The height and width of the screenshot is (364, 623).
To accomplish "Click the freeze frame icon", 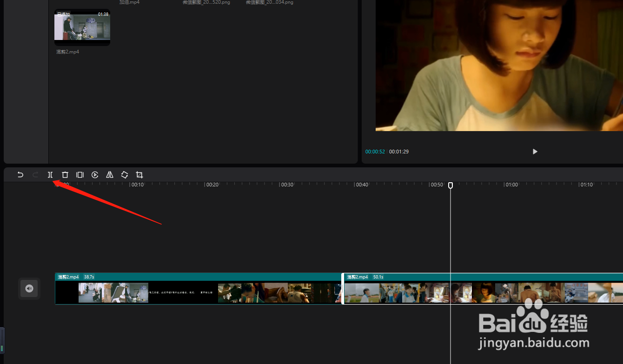I will pyautogui.click(x=80, y=175).
